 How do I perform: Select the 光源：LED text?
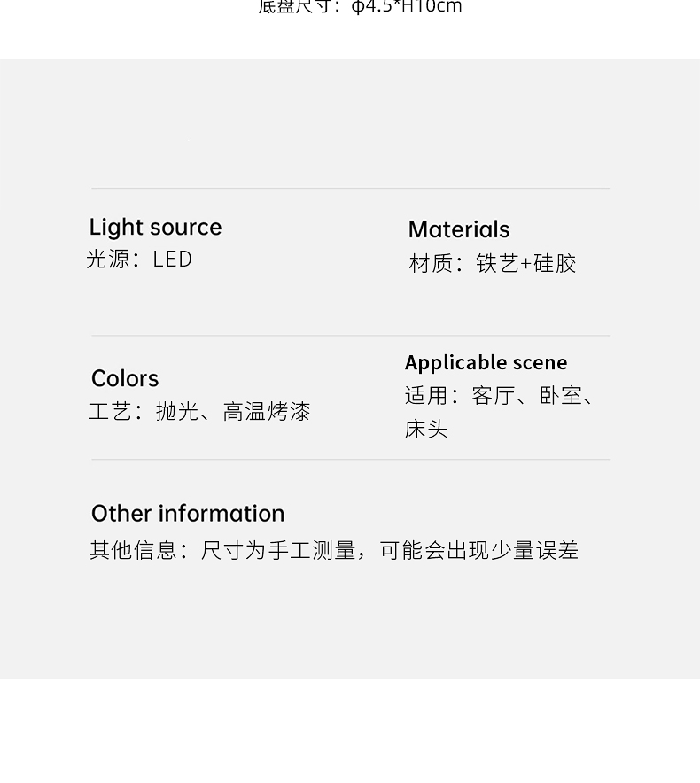139,260
